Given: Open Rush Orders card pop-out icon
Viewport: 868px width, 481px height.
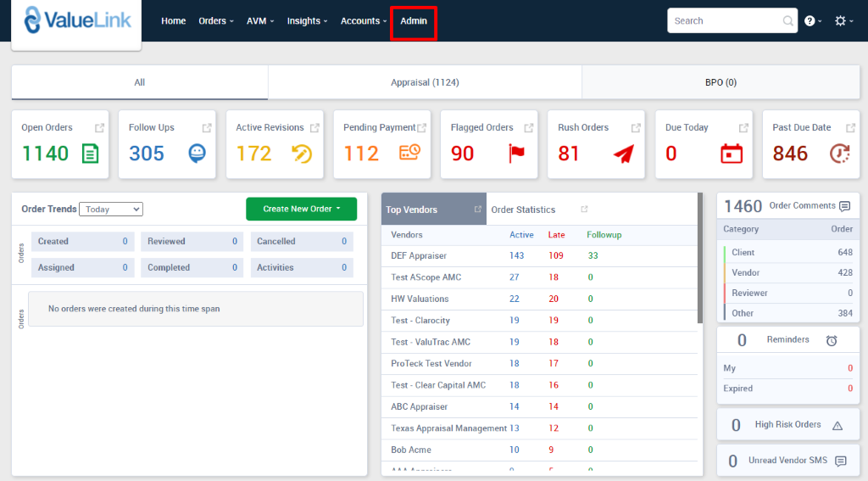Looking at the screenshot, I should [x=636, y=128].
